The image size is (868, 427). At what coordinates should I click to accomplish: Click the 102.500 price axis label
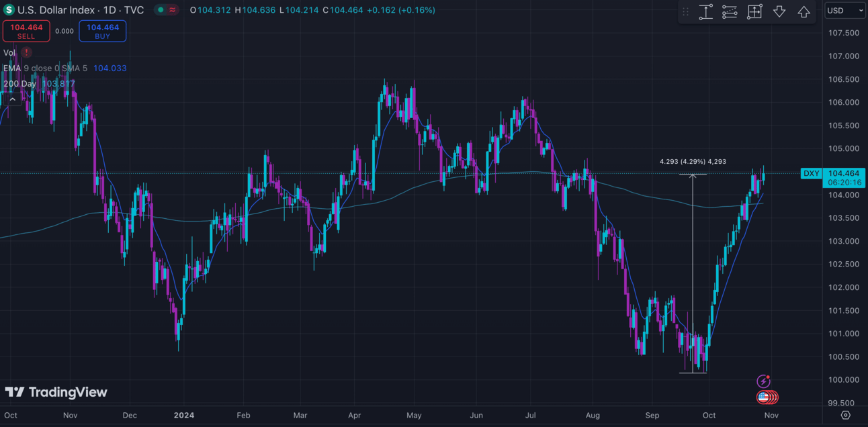click(x=844, y=264)
